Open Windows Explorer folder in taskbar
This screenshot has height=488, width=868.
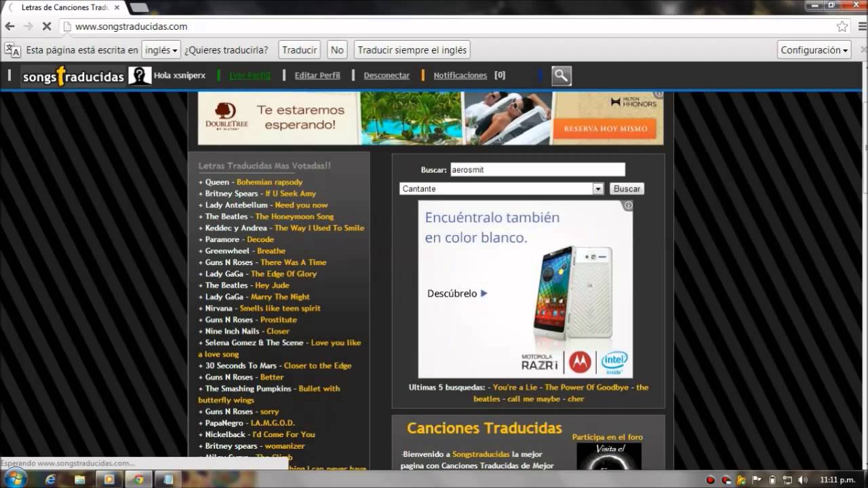pyautogui.click(x=79, y=479)
